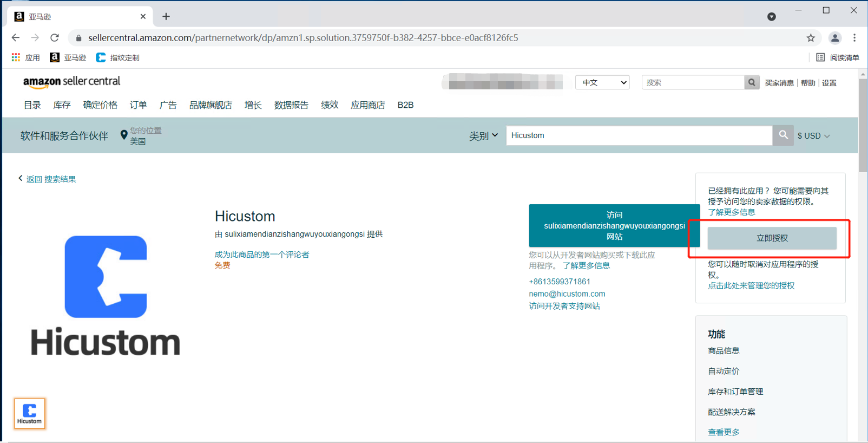Click the top search magnifier button
868x443 pixels.
point(752,82)
